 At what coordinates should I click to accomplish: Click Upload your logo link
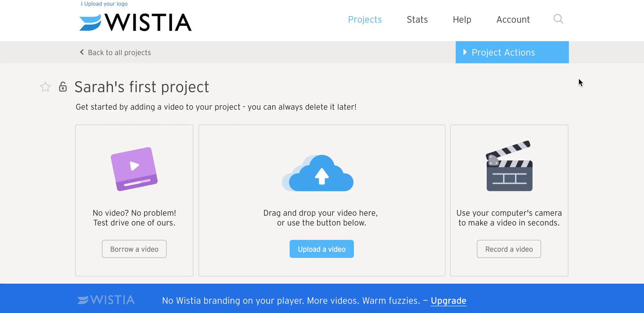(x=104, y=4)
